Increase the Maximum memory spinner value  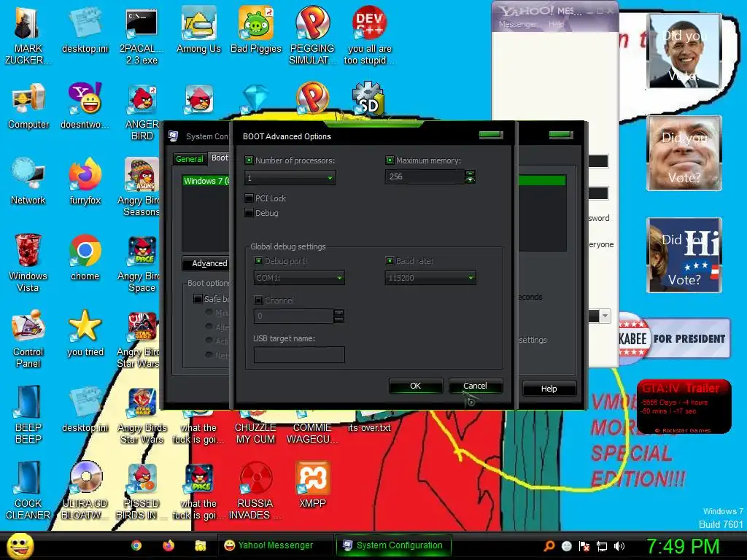point(470,174)
